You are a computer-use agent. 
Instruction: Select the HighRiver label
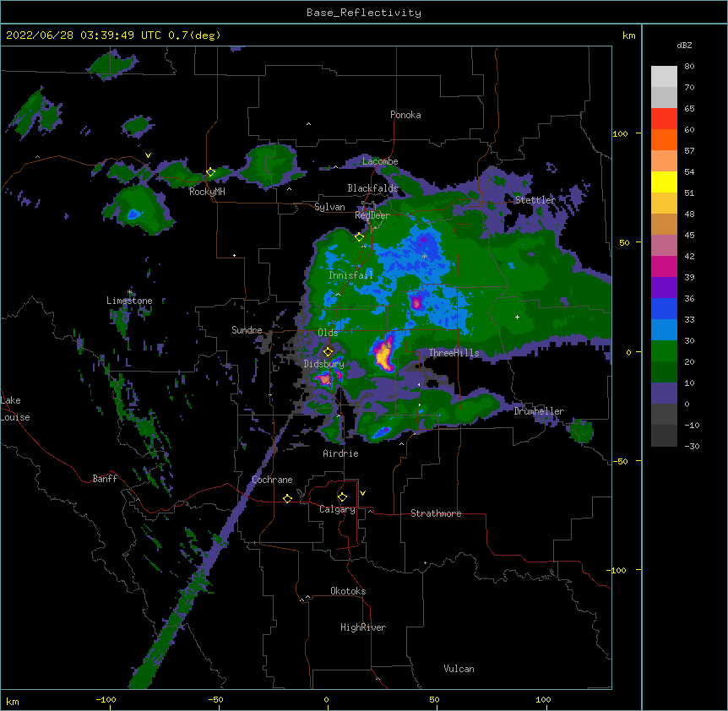tap(363, 627)
